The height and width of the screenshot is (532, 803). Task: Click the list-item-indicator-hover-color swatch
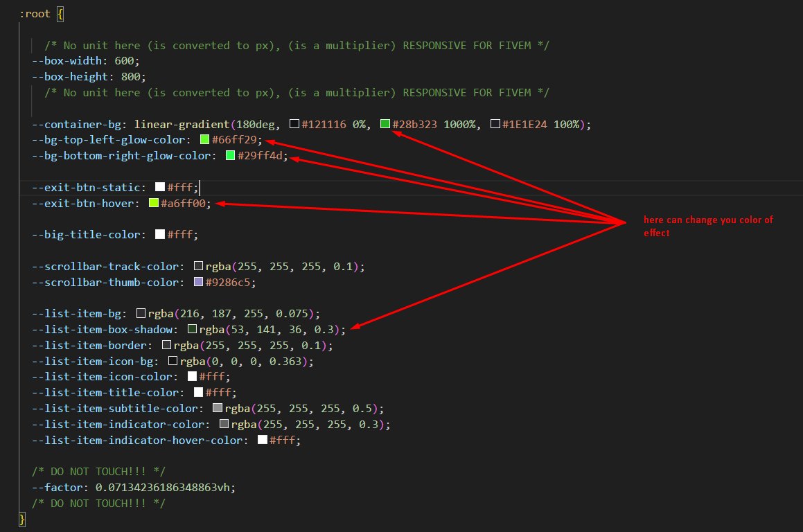tap(263, 440)
